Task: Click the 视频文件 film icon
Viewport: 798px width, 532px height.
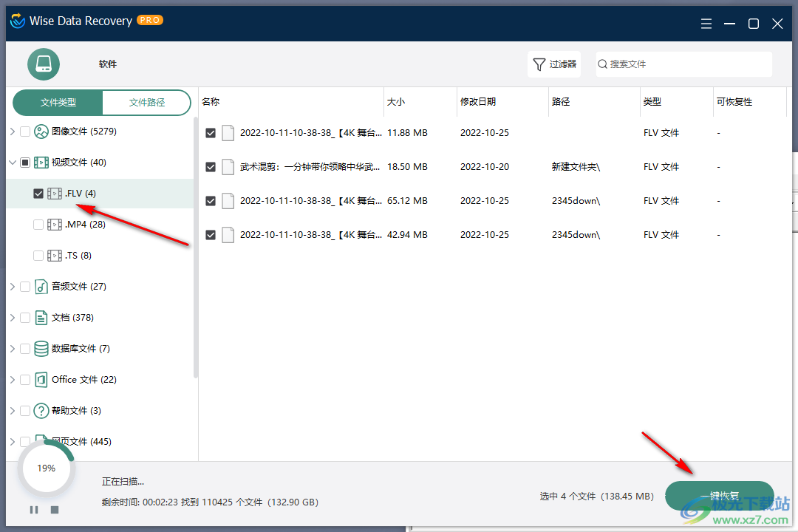Action: pos(41,163)
